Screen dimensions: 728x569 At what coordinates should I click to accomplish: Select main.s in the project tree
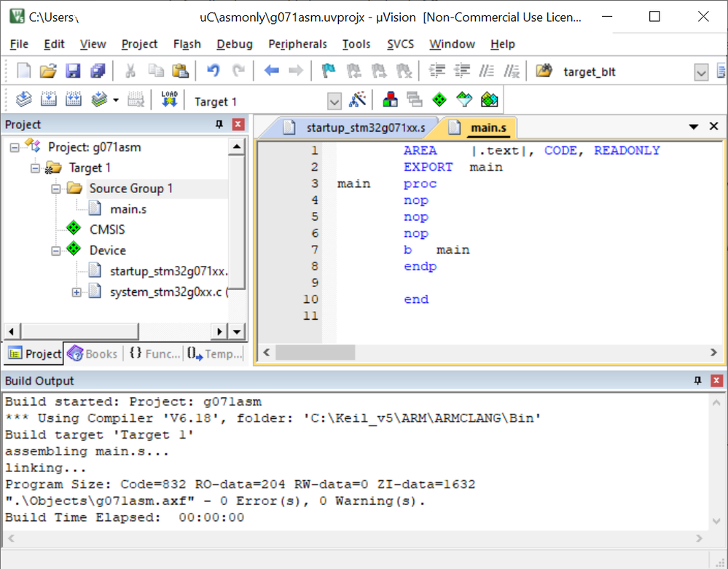(x=128, y=209)
